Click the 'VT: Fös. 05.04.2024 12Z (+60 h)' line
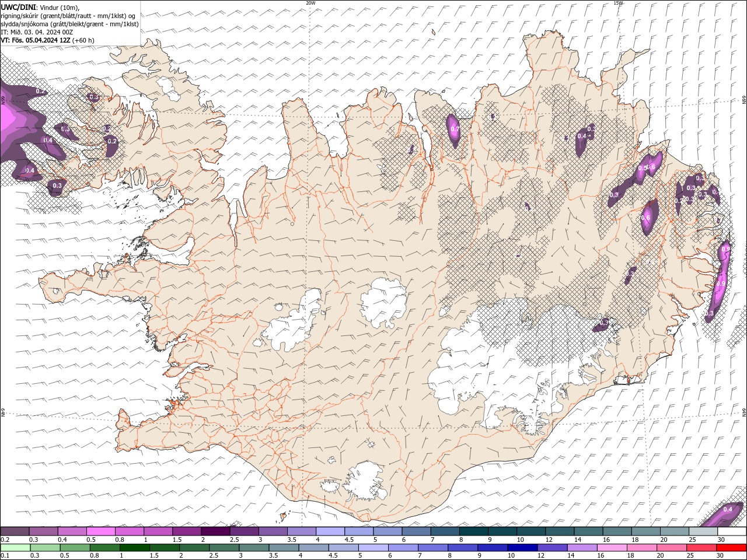Screen dimensions: 747x560 coord(47,40)
